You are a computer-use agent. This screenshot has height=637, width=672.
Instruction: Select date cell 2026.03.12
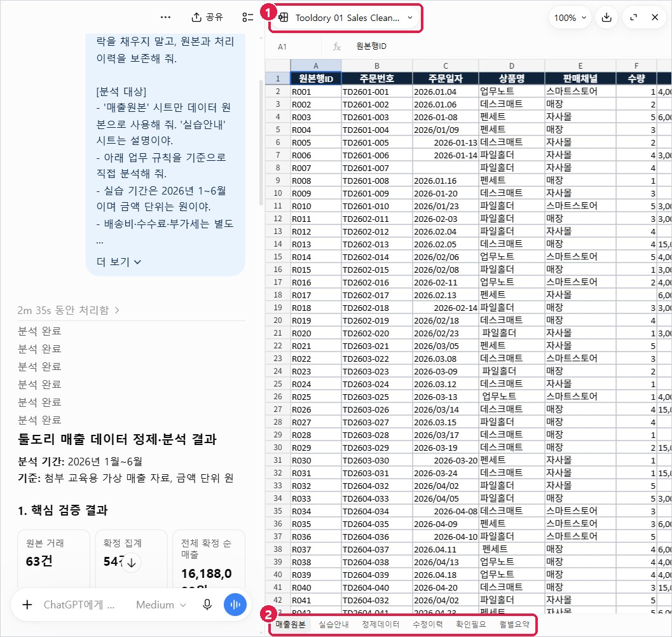446,384
